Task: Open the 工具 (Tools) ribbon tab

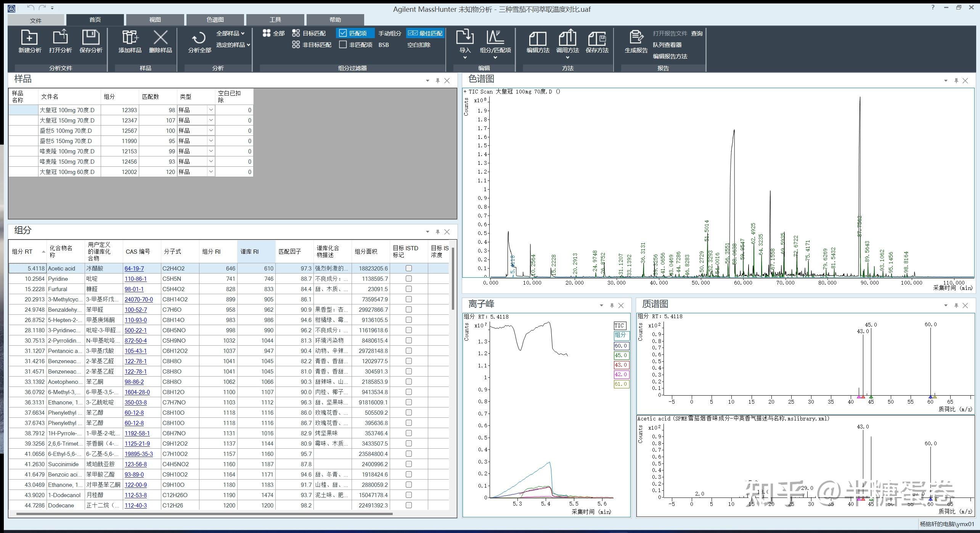Action: [x=275, y=20]
